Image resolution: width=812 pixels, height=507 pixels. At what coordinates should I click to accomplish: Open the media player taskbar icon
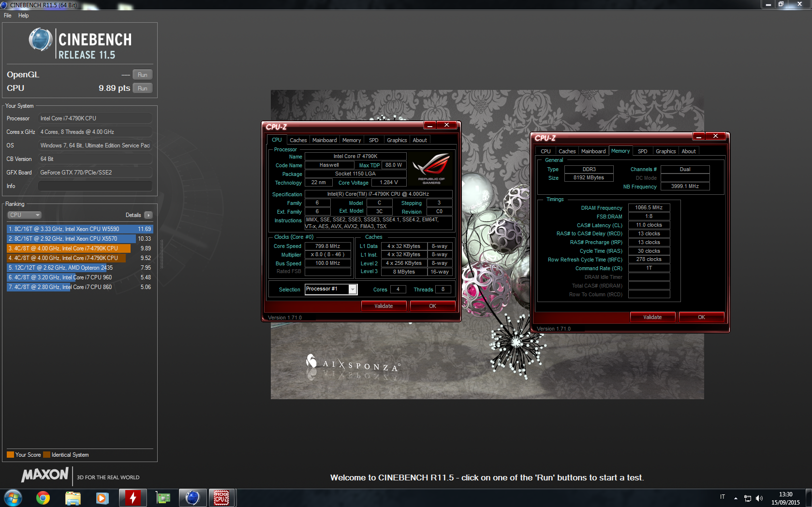[103, 498]
